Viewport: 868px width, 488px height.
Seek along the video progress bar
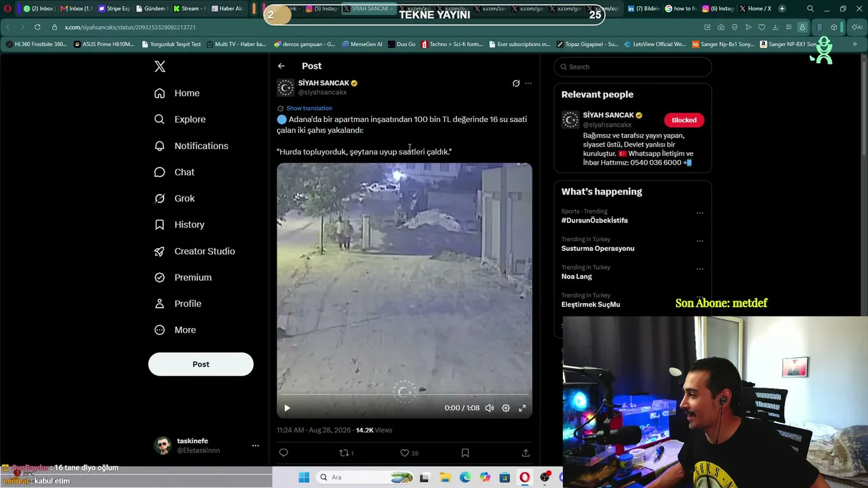(x=404, y=394)
